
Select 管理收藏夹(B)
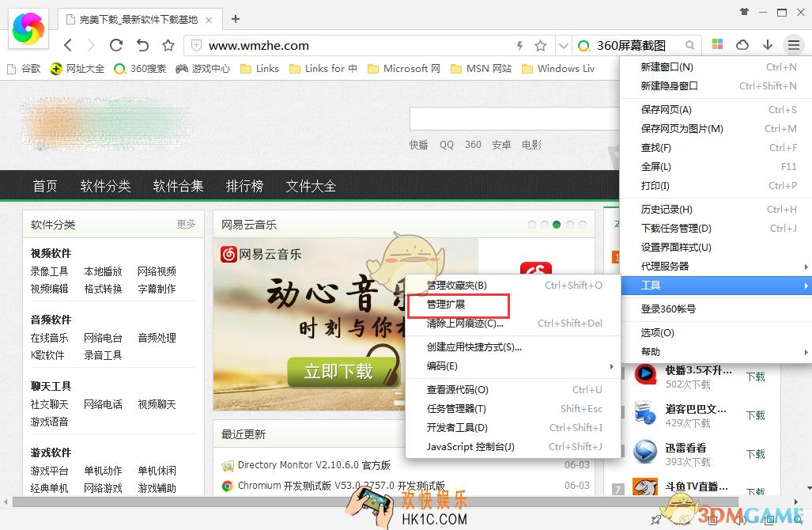513,286
